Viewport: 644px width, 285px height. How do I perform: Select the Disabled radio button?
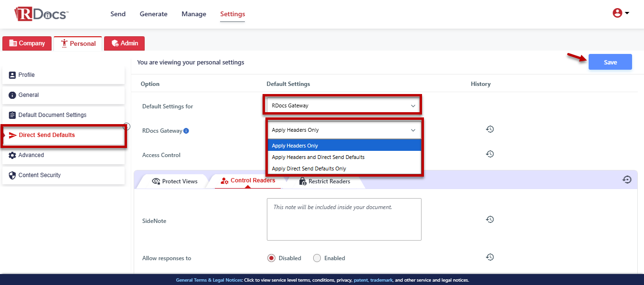[x=271, y=258]
